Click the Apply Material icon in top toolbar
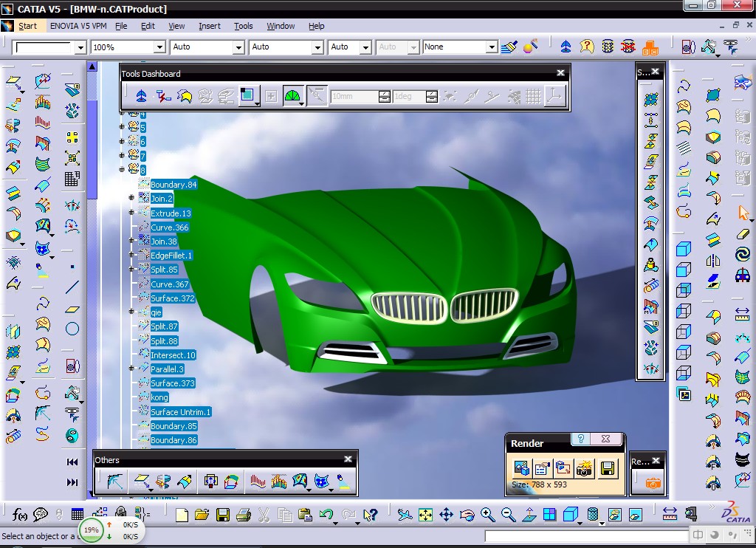The width and height of the screenshot is (756, 548). pos(530,47)
